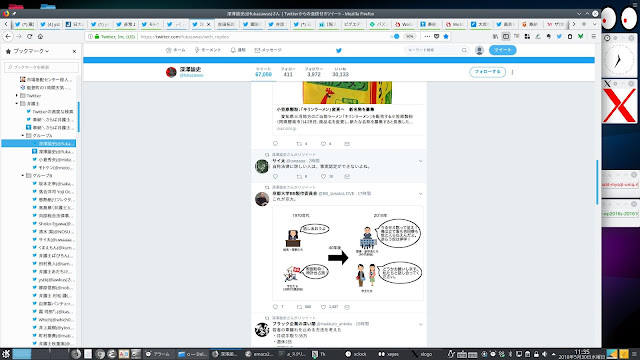Open the Library icon in Firefox toolbar
Screen dimensions: 640x360
(495, 36)
